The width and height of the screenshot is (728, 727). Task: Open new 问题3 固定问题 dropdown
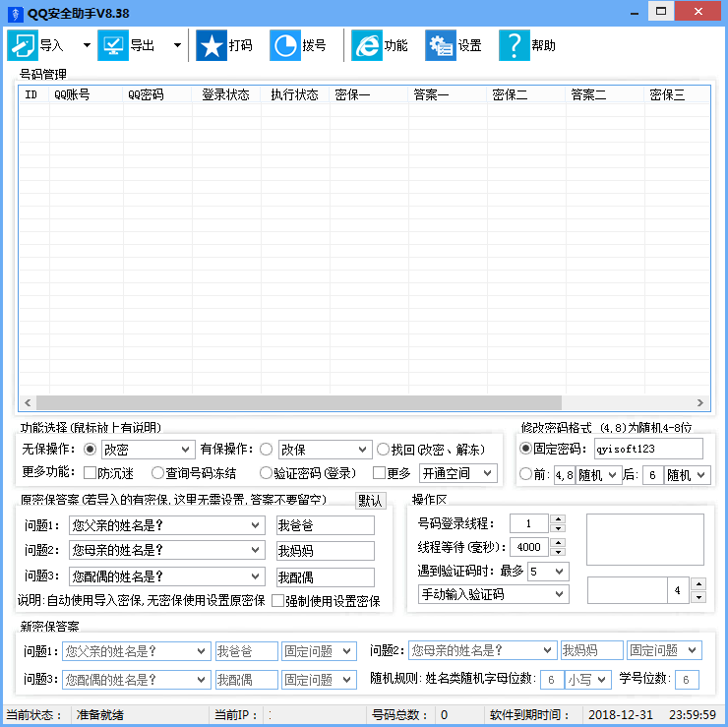(319, 680)
